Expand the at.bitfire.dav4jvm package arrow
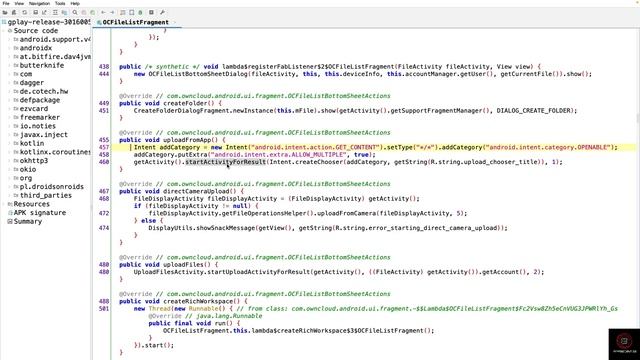Viewport: 640px width, 360px height. click(9, 57)
